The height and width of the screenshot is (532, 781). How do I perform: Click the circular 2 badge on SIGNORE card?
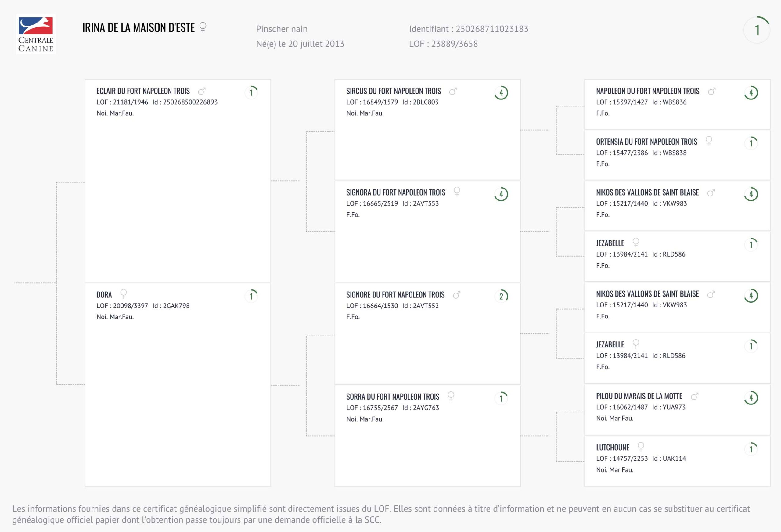pos(501,296)
